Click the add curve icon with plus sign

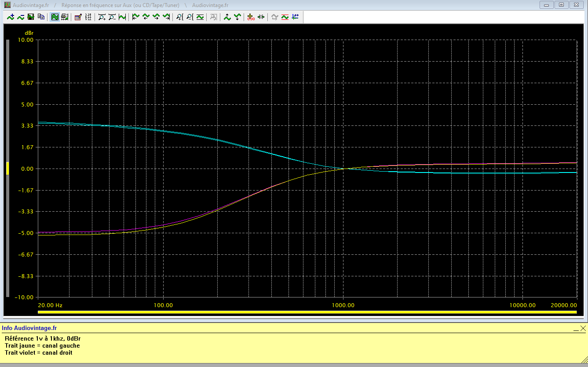pyautogui.click(x=11, y=17)
